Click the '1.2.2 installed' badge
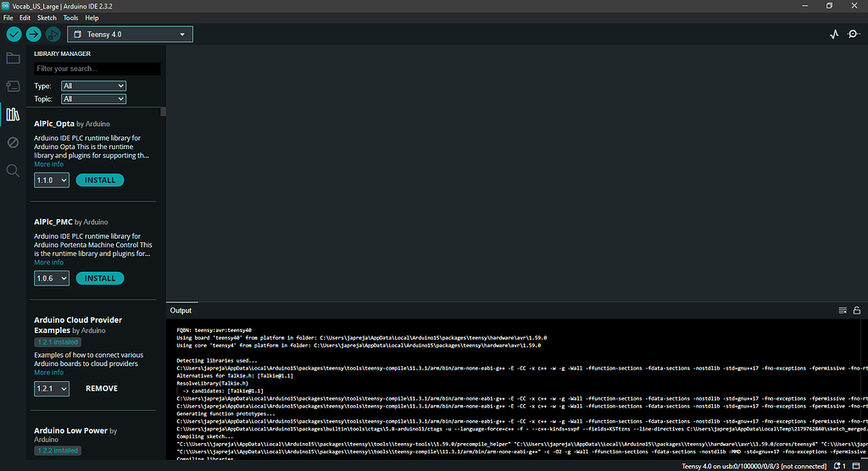This screenshot has width=868, height=471. tap(58, 451)
